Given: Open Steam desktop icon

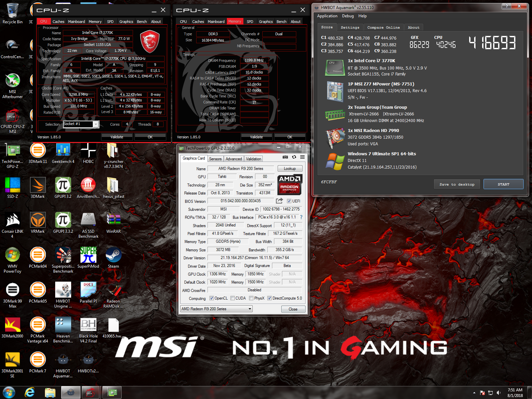Looking at the screenshot, I should click(x=113, y=258).
